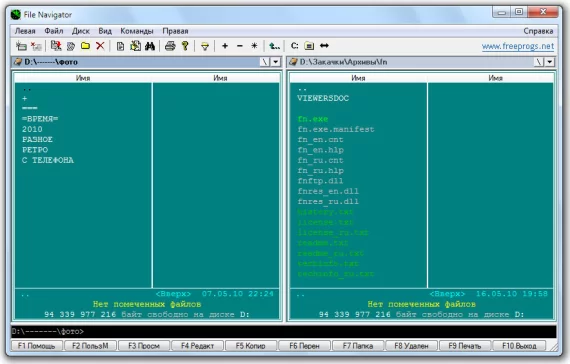Click the F6 Перен button
Image resolution: width=570 pixels, height=364 pixels.
click(x=304, y=346)
